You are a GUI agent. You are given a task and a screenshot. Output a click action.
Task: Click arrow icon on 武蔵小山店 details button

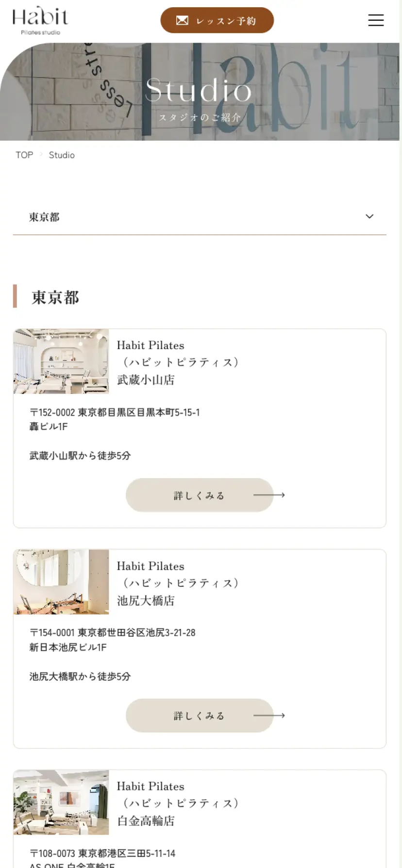269,495
